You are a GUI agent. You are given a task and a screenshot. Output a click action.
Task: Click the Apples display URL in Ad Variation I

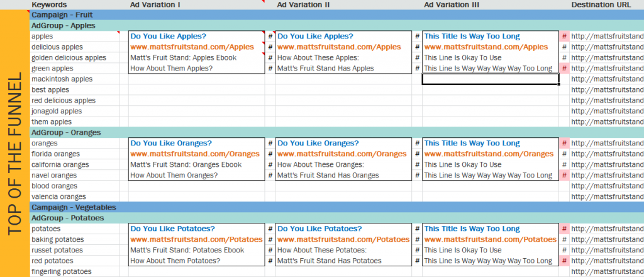pyautogui.click(x=196, y=47)
